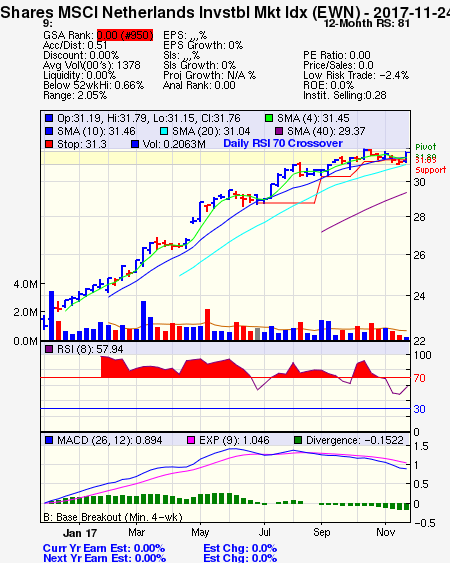Click the SMA (20): 31.04 legend text
The height and width of the screenshot is (563, 450).
(211, 131)
